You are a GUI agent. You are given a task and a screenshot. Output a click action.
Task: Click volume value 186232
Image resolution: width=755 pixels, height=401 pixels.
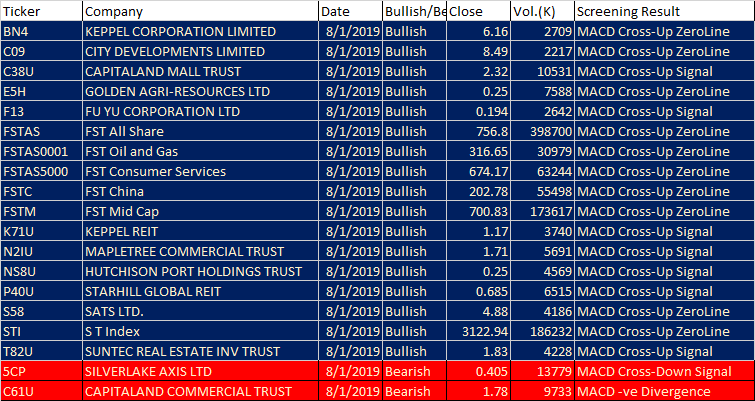click(542, 331)
